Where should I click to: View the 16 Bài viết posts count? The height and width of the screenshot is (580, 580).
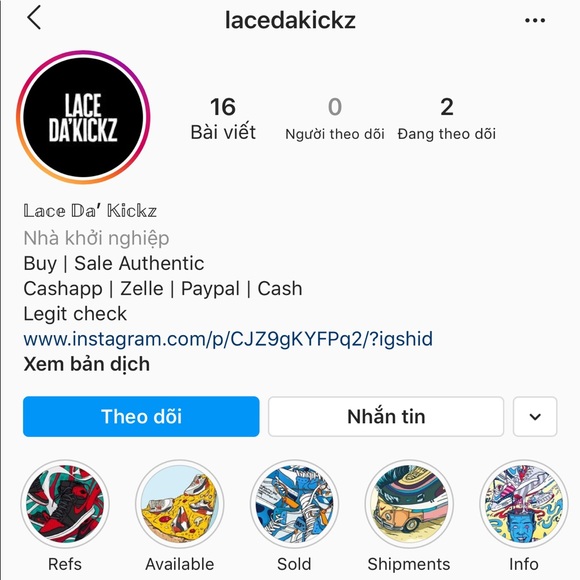[x=223, y=118]
